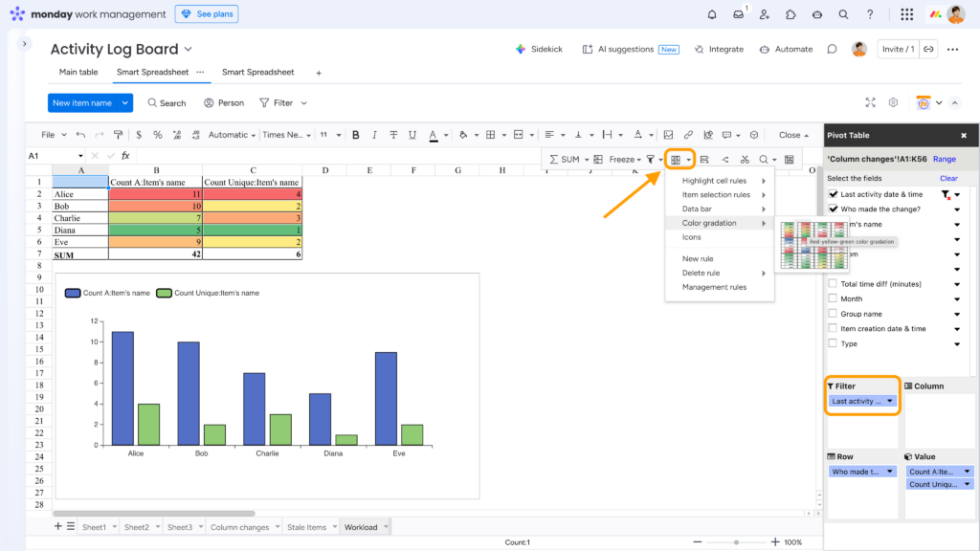Check the Group name field
Image resolution: width=980 pixels, height=551 pixels.
[x=833, y=314]
